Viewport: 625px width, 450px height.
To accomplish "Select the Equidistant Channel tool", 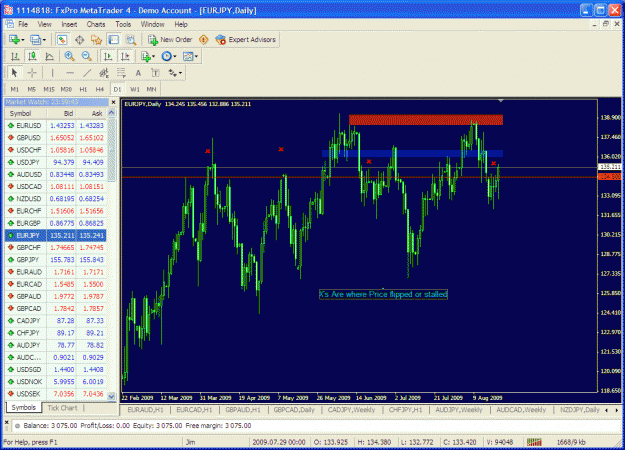I will [104, 73].
